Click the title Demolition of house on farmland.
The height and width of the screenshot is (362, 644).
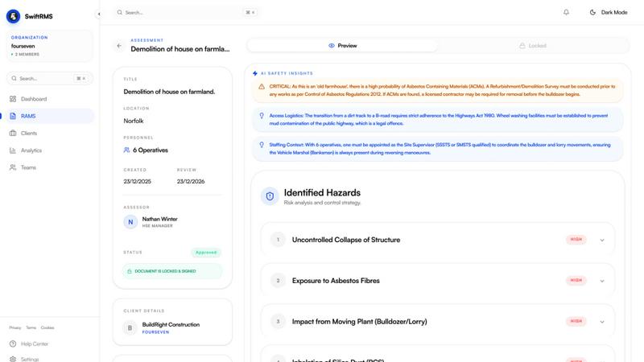(169, 92)
